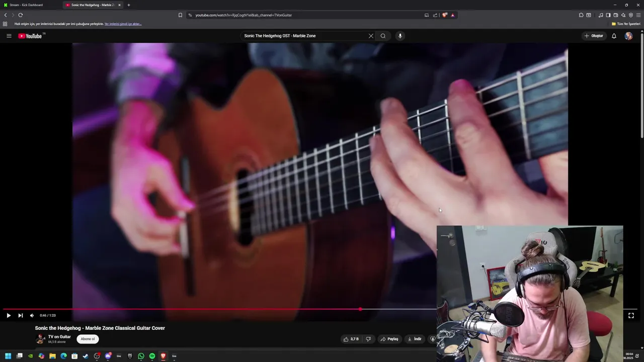
Task: Clear the YouTube search field
Action: pos(371,36)
